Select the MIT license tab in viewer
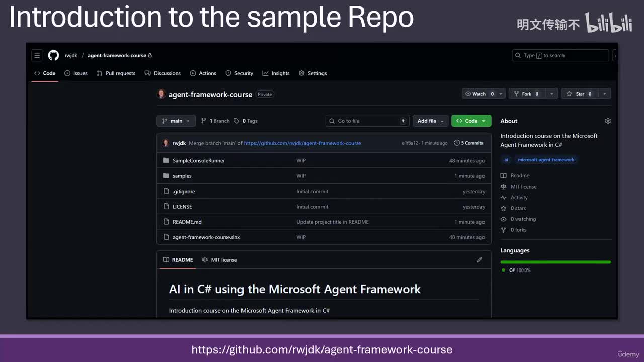Viewport: 644px width, 362px height. (219, 260)
